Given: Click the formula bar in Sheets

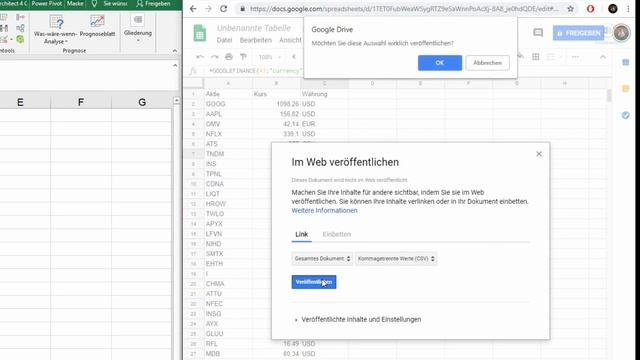Looking at the screenshot, I should pos(255,71).
